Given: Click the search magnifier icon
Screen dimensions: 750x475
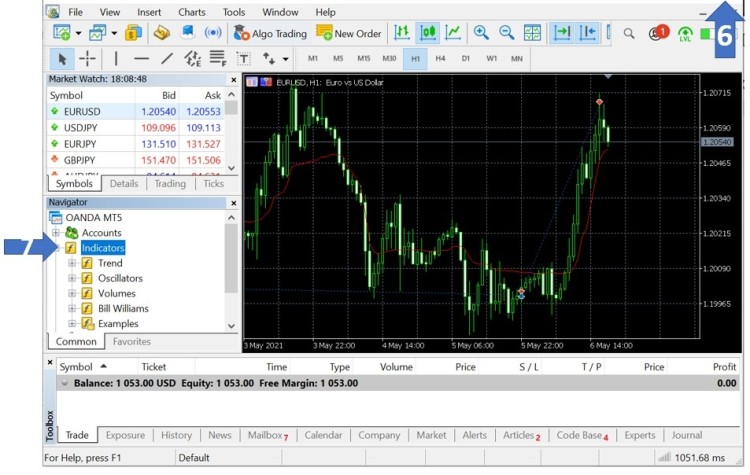Looking at the screenshot, I should tap(630, 33).
